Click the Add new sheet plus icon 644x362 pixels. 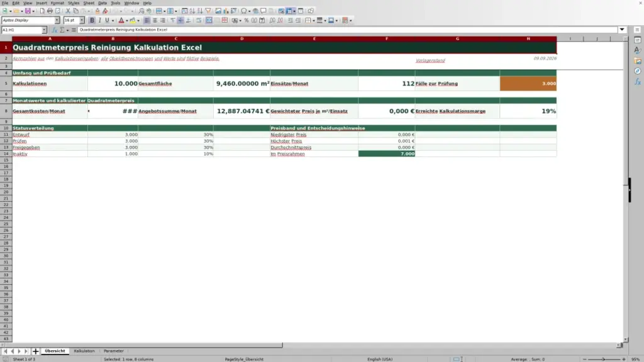[35, 351]
